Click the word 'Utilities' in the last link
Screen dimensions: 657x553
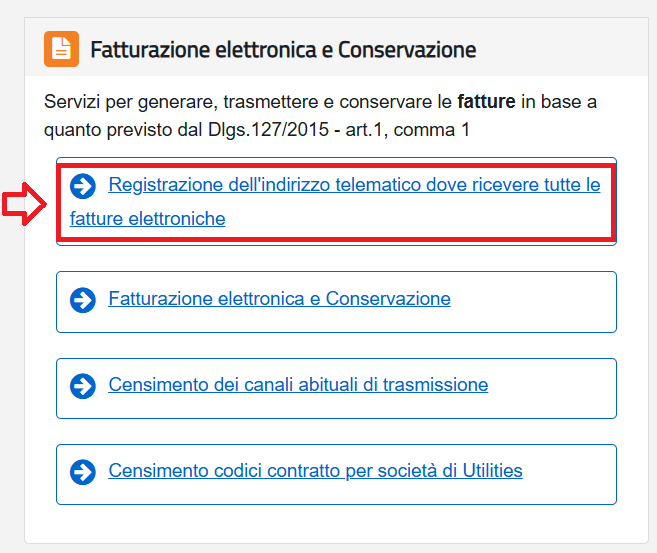coord(488,471)
